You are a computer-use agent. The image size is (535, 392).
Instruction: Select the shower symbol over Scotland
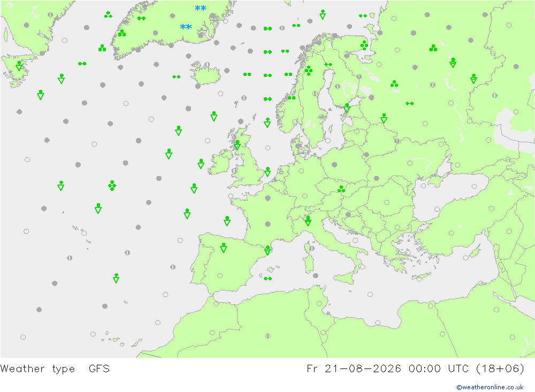(238, 145)
